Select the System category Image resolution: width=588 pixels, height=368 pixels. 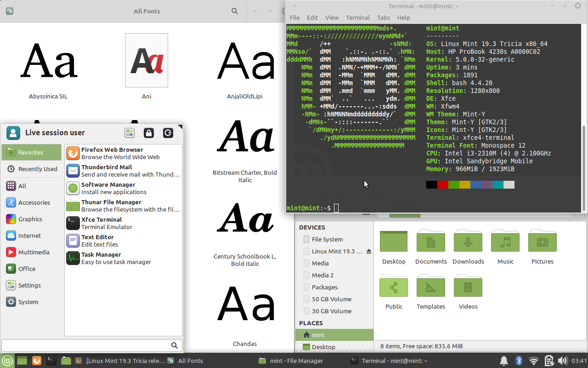32,302
